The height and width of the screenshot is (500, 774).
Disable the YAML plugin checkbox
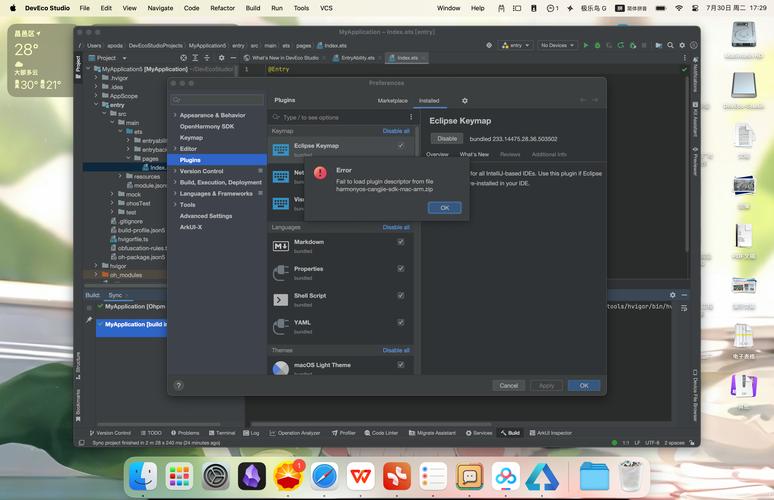(401, 323)
